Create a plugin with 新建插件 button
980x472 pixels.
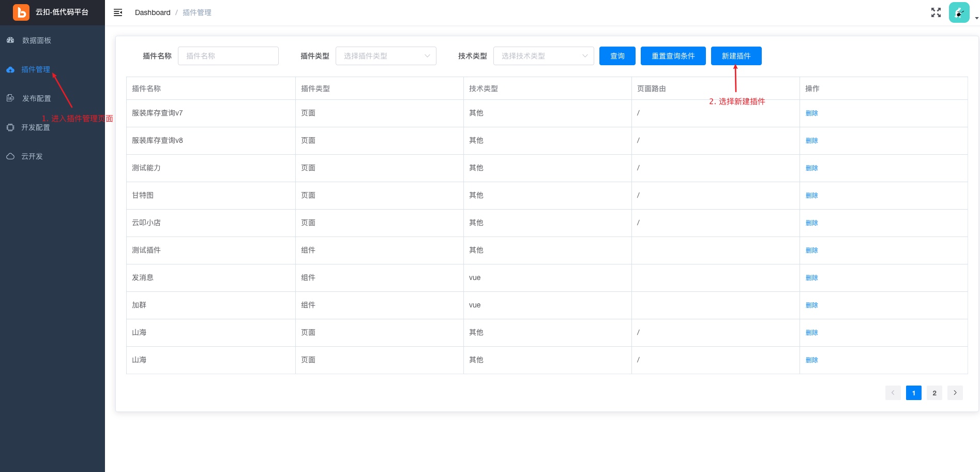tap(736, 56)
